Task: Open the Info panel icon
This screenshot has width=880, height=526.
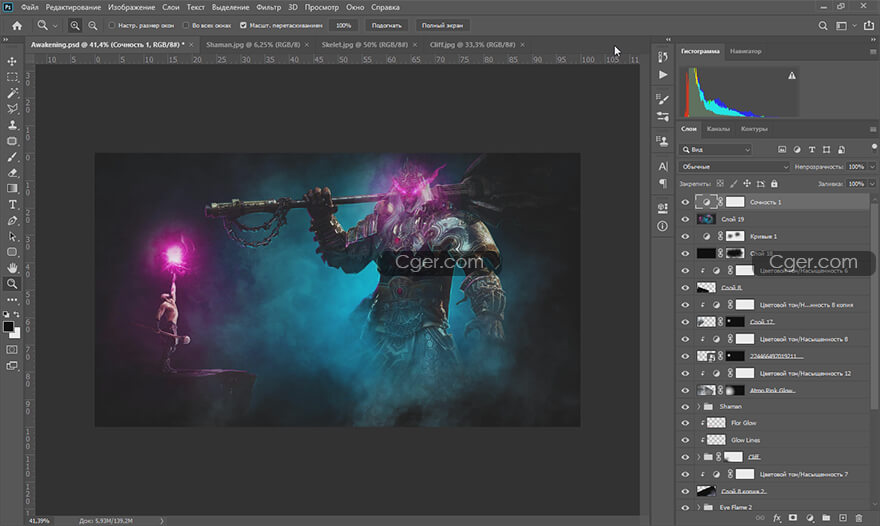Action: tap(663, 226)
